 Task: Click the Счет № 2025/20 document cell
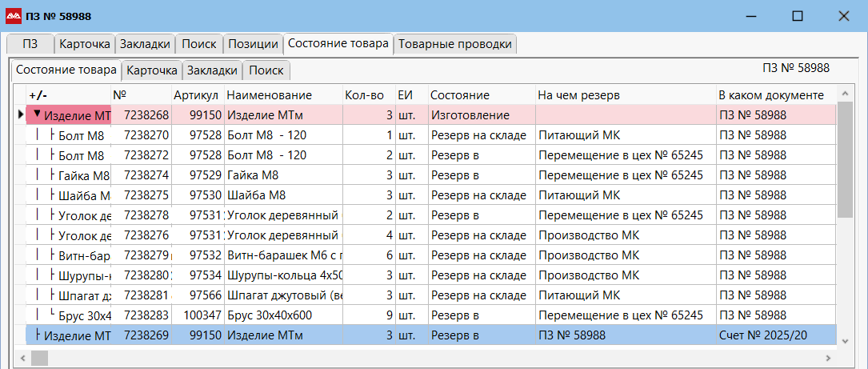click(x=764, y=335)
